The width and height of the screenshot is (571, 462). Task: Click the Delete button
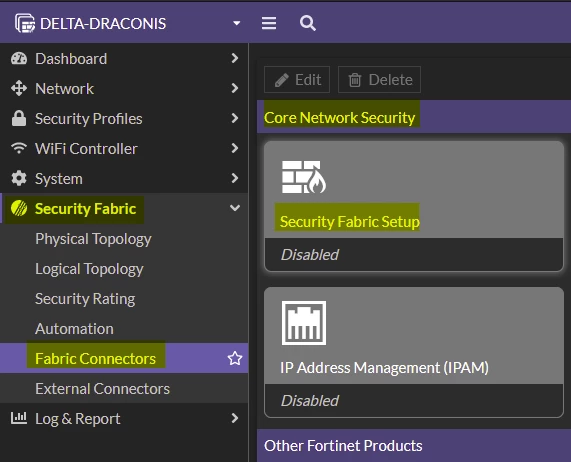379,79
